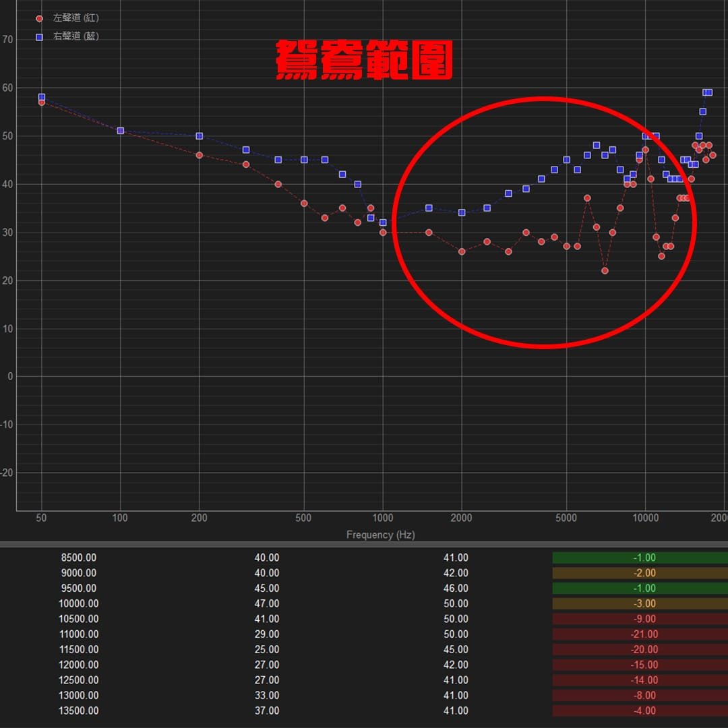This screenshot has height=728, width=728.
Task: Select the red circle data point at 2000 Hz
Action: 462,251
